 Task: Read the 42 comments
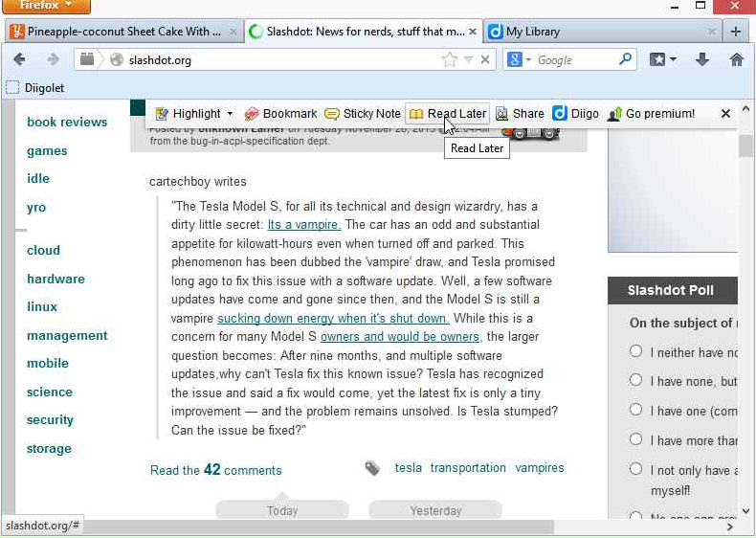[x=216, y=470]
